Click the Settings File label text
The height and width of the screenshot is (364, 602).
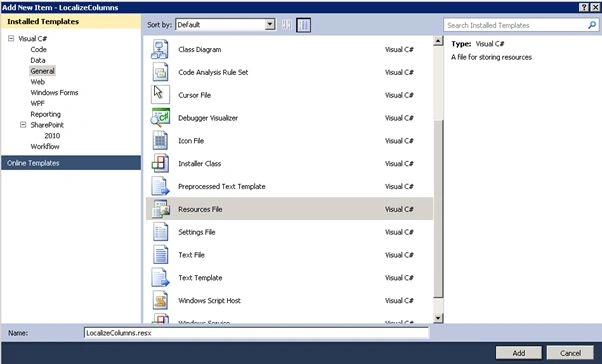tap(197, 232)
